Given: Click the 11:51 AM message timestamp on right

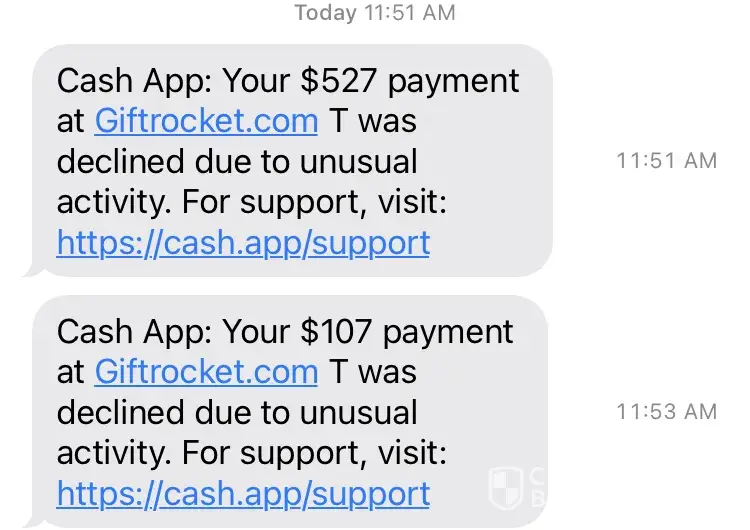Looking at the screenshot, I should [x=666, y=160].
